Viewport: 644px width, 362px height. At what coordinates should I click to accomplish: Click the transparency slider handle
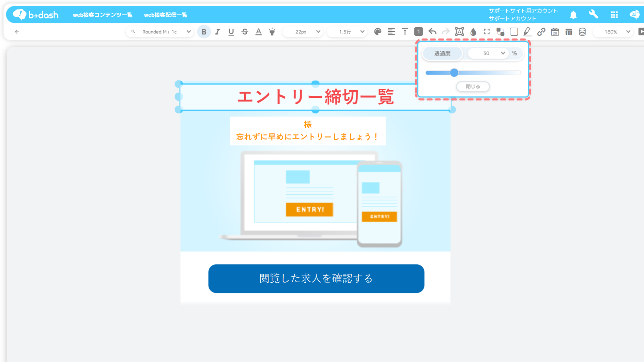[x=454, y=73]
